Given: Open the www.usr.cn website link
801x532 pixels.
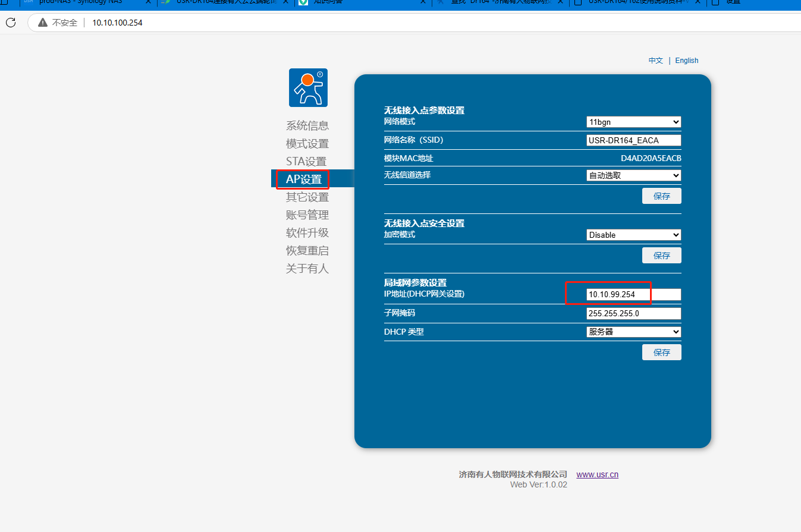Looking at the screenshot, I should 597,474.
